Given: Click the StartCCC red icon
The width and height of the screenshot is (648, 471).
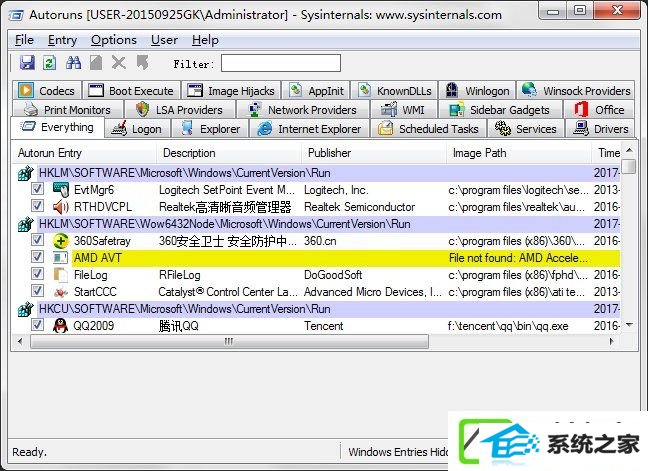Looking at the screenshot, I should pos(61,292).
